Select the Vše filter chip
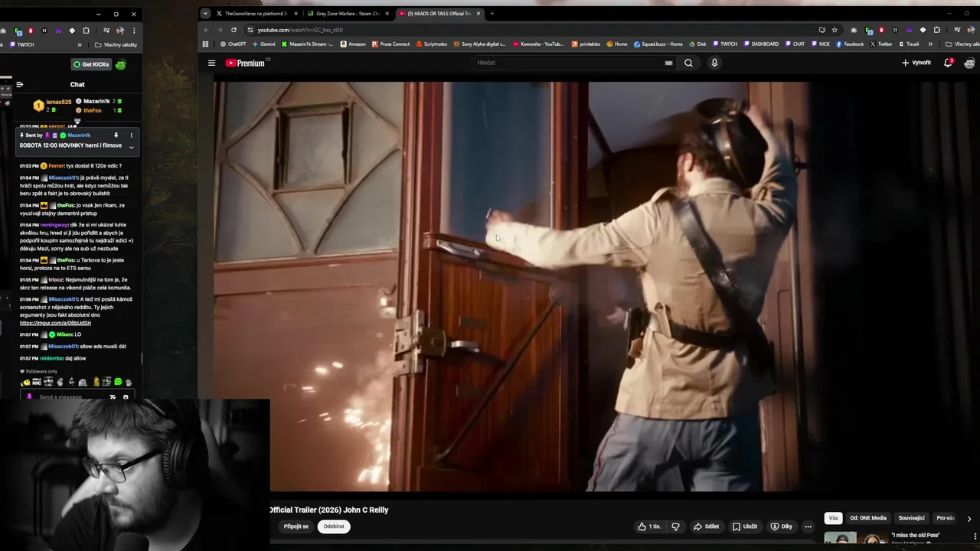980x551 pixels. click(x=833, y=518)
